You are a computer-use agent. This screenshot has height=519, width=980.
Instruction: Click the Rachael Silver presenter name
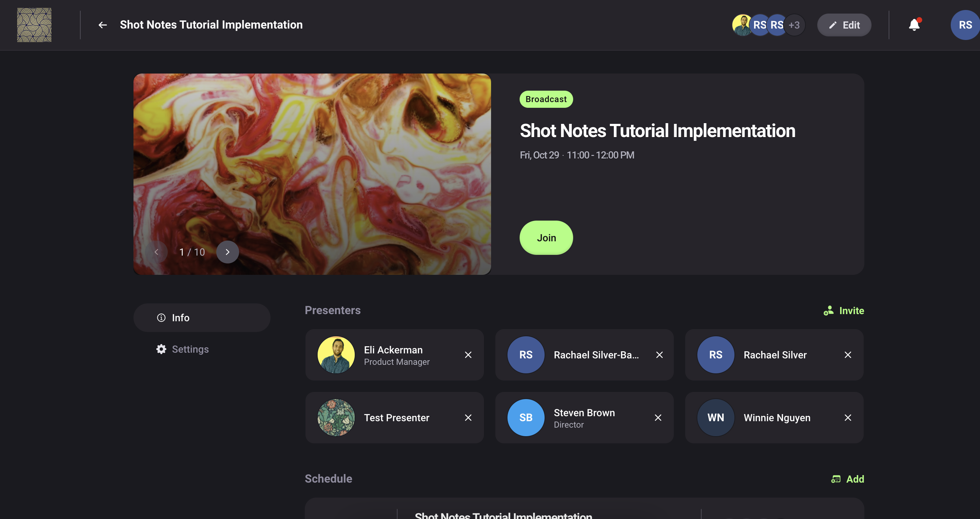coord(775,355)
